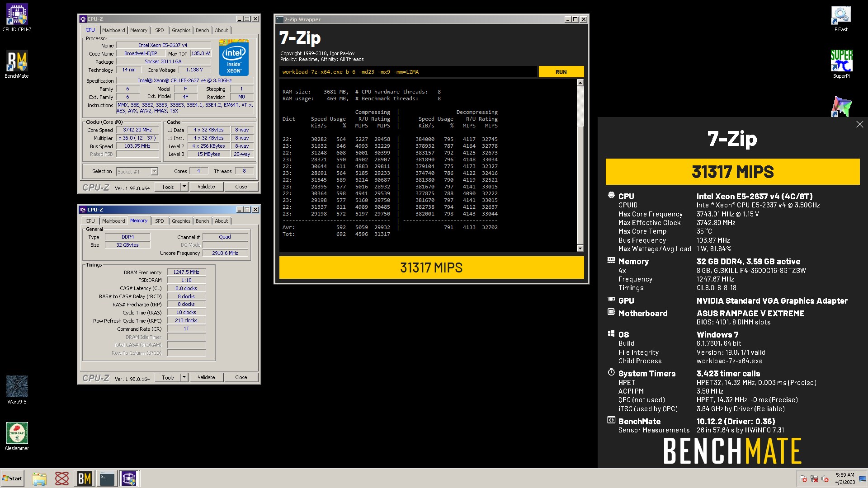Click the Uncore Frequency 2910.6 MHz value
This screenshot has height=488, width=868.
click(225, 253)
